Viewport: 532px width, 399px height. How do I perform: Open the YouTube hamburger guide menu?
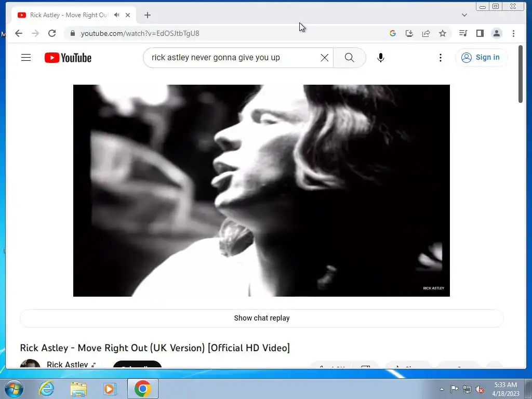26,58
